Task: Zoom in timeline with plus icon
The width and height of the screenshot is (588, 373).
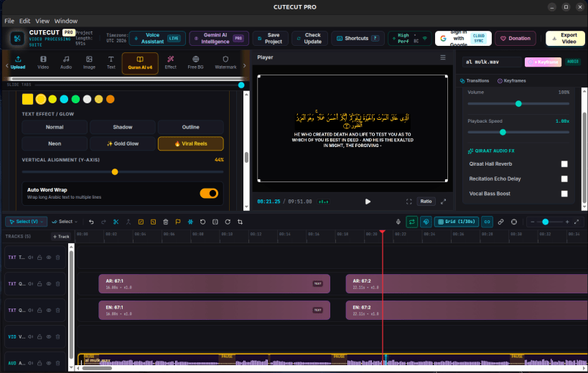Action: 567,222
